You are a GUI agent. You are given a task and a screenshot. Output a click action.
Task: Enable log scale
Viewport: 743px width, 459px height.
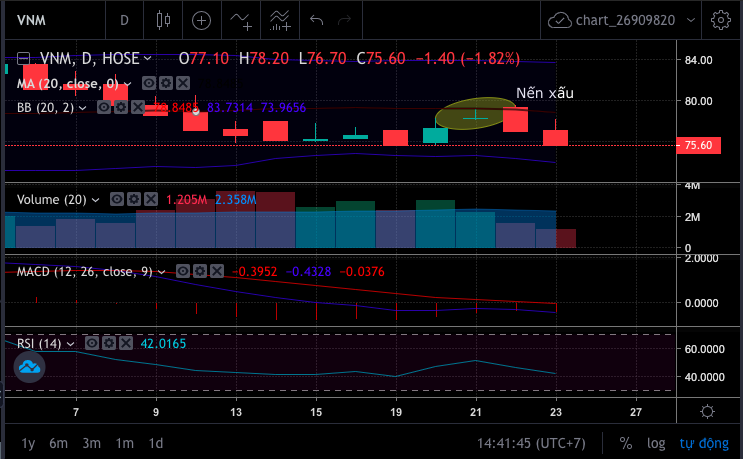click(655, 443)
